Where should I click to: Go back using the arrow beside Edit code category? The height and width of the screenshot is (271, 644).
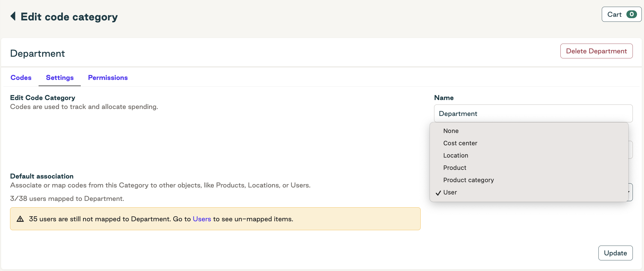point(13,16)
